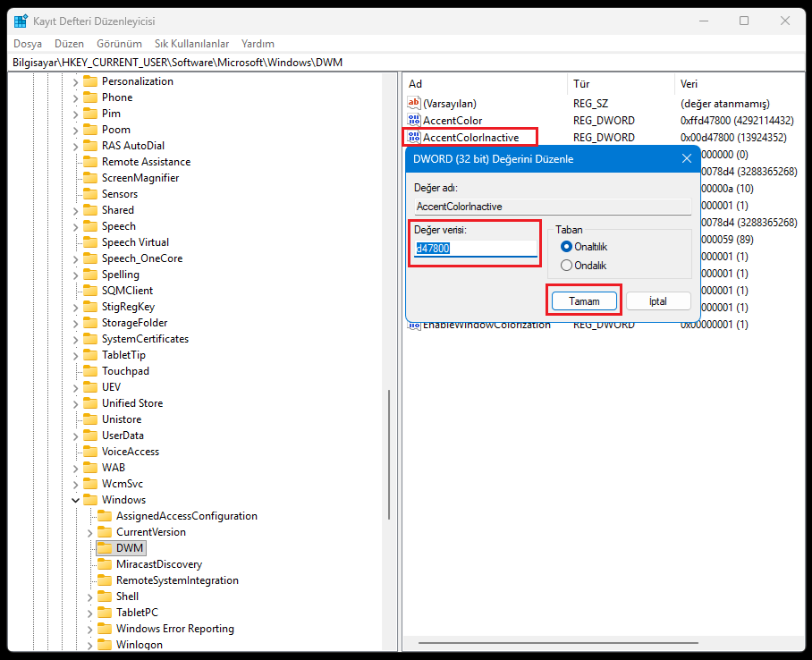The height and width of the screenshot is (660, 812).
Task: Select the Pim folder icon
Action: point(90,114)
